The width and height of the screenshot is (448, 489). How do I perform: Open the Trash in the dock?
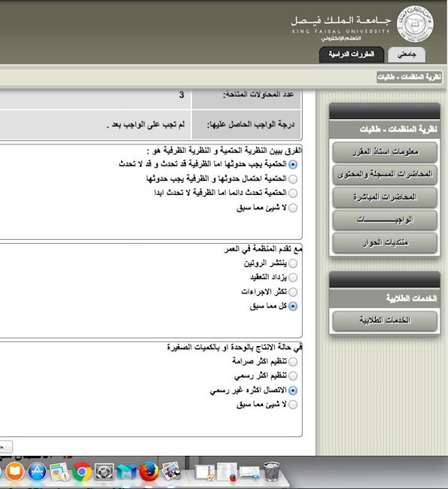pyautogui.click(x=272, y=472)
